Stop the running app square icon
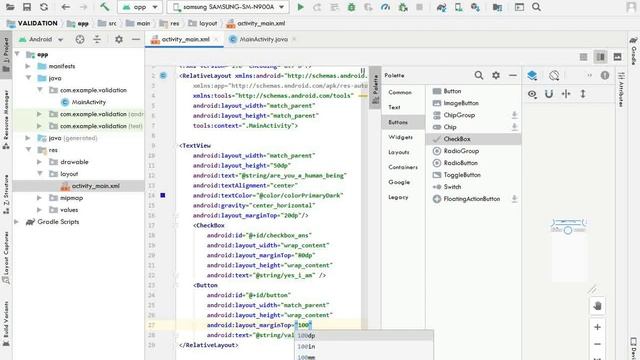Screen dimensions: 640x360 (419, 7)
